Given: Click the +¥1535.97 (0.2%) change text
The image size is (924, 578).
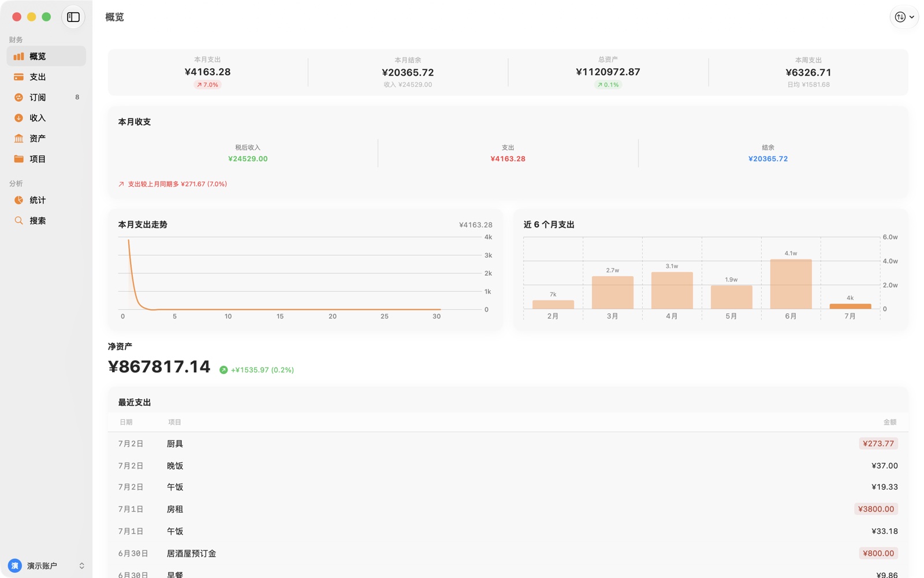Looking at the screenshot, I should point(262,370).
